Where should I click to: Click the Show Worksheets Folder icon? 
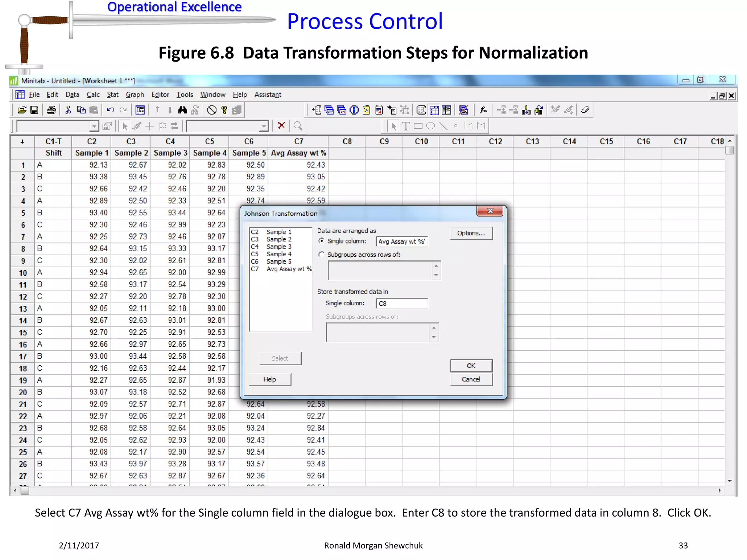[x=329, y=110]
